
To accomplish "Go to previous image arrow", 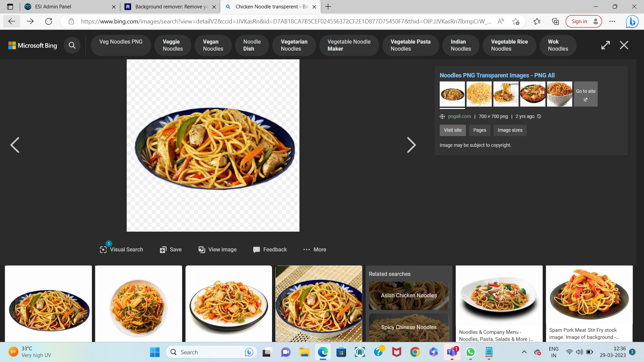I will (15, 145).
